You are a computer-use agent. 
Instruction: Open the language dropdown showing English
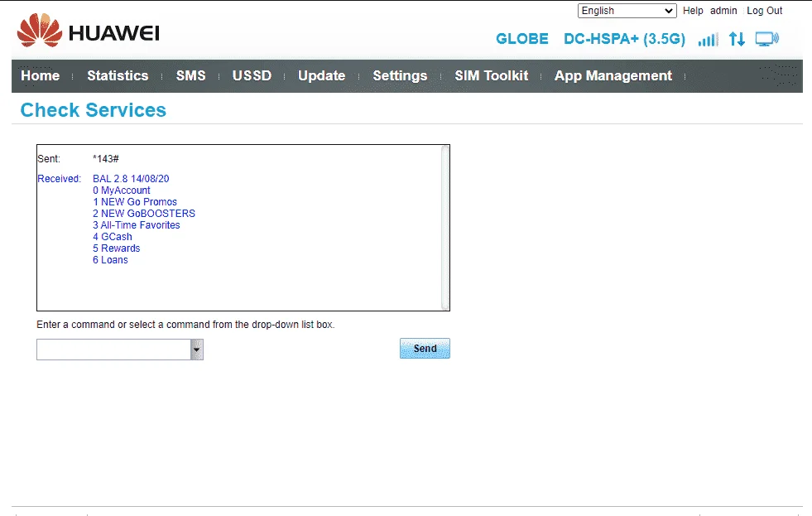pos(627,11)
